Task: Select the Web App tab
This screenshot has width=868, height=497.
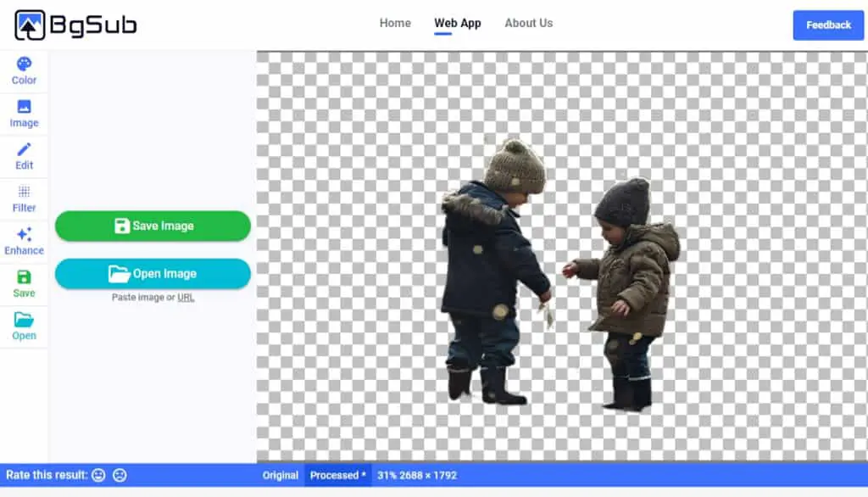Action: pyautogui.click(x=457, y=23)
